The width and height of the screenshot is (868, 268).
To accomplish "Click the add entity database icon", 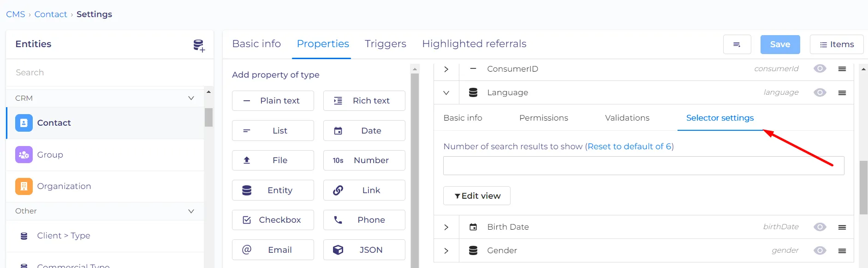I will pos(199,45).
